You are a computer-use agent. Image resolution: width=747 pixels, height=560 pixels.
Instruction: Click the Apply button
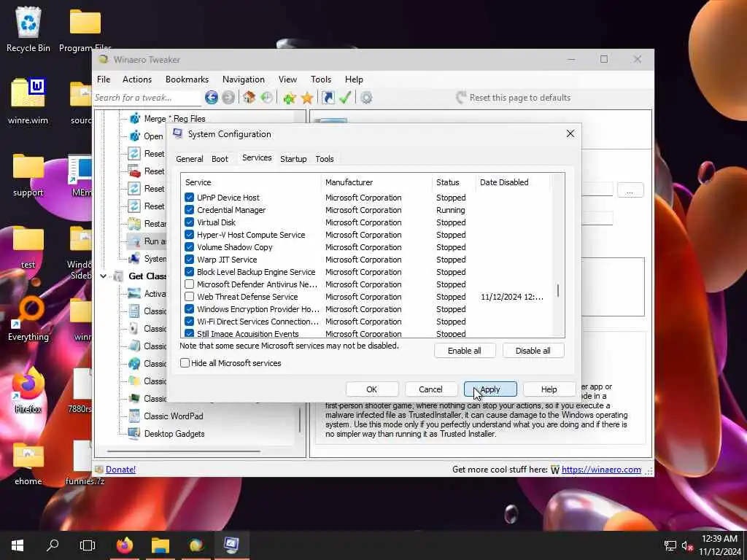pos(490,389)
